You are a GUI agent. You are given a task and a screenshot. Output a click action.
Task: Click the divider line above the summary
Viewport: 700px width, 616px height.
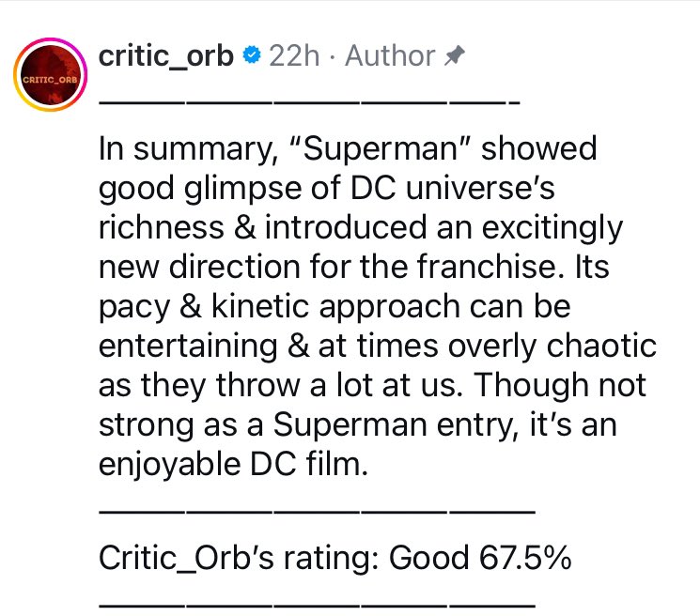click(x=309, y=102)
